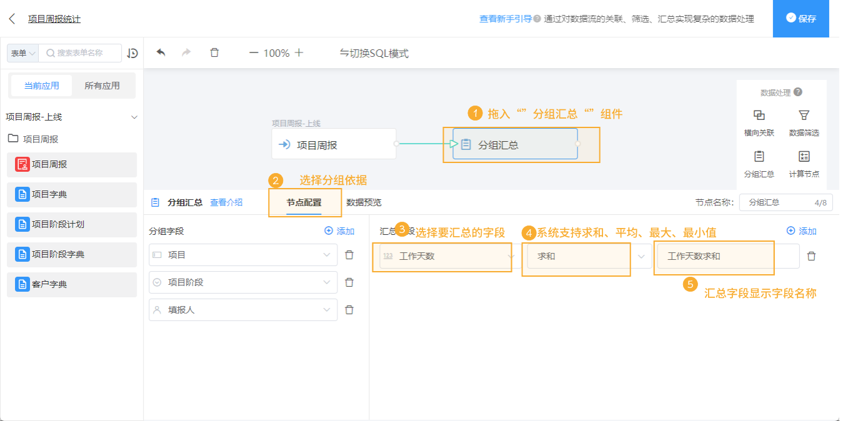Click the 节点名称 input field
Viewport: 868px width, 421px height.
(x=784, y=202)
